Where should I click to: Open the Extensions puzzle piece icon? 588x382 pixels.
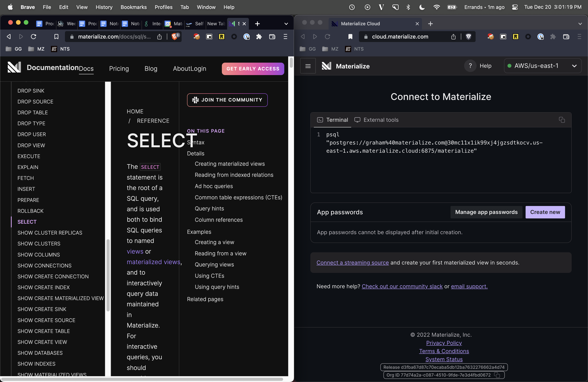tap(259, 37)
